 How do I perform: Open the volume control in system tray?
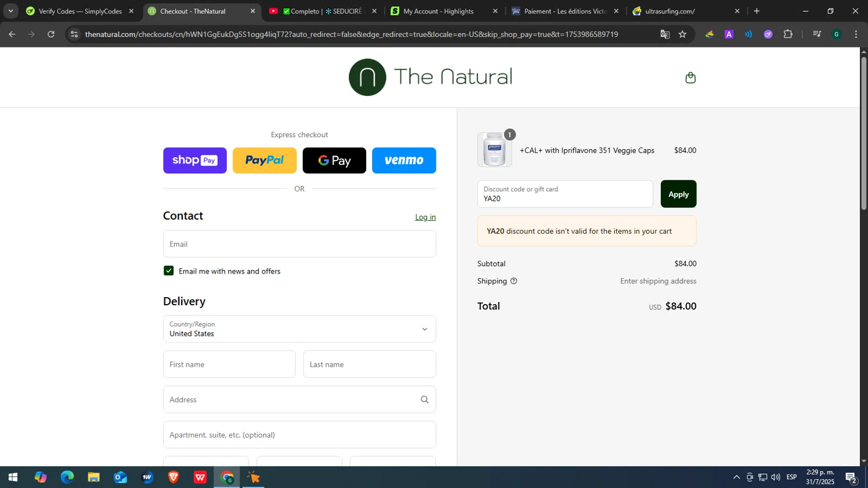776,478
